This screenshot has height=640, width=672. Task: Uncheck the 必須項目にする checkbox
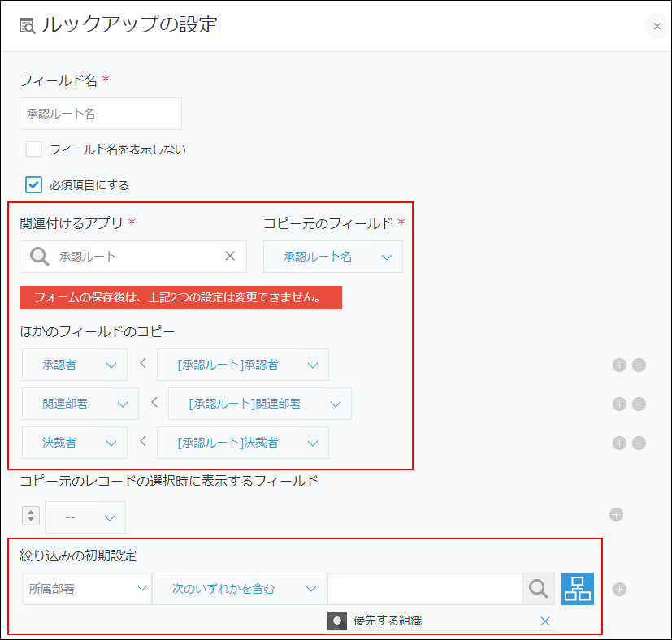click(33, 184)
